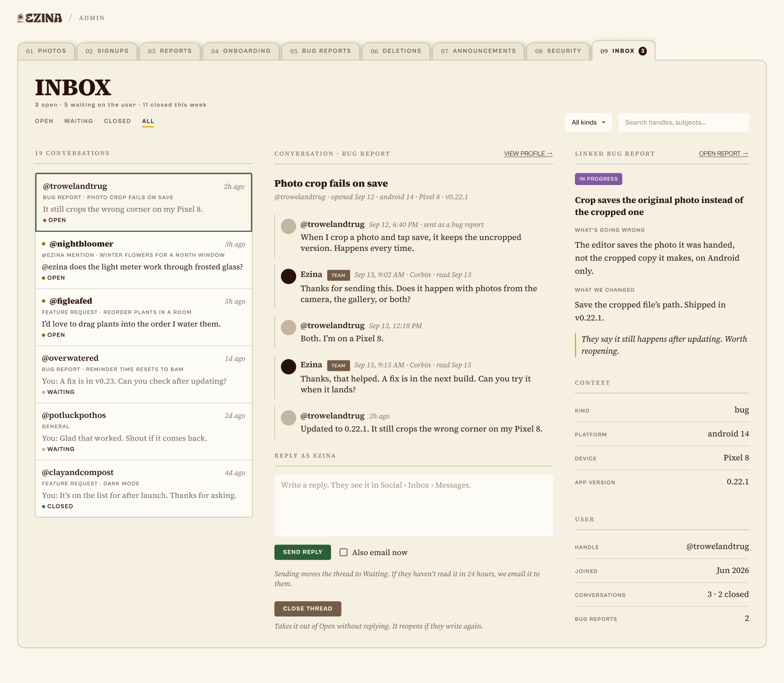
Task: Click @trowelandtrug avatar on Sep 12 message
Action: [288, 226]
